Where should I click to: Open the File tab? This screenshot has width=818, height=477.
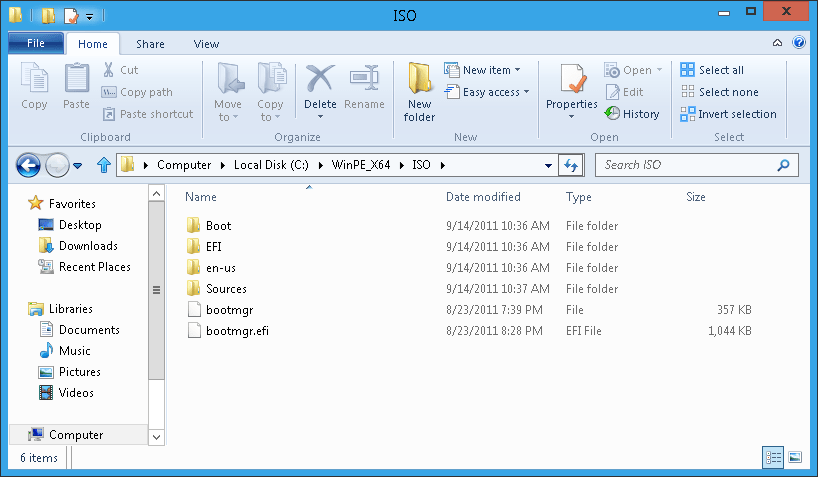pyautogui.click(x=36, y=43)
